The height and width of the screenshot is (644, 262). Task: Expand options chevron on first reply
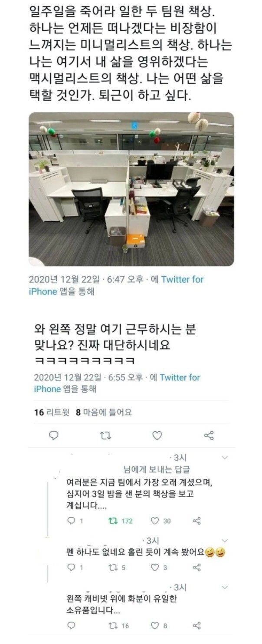(224, 458)
